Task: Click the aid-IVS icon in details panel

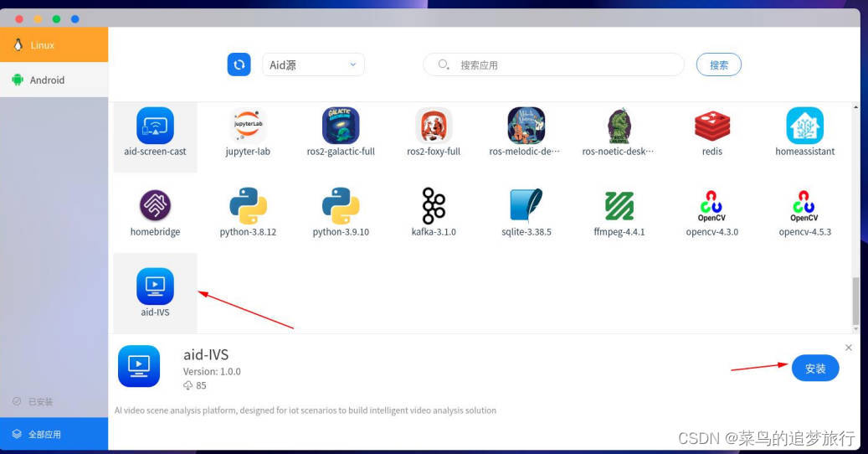Action: pyautogui.click(x=139, y=366)
